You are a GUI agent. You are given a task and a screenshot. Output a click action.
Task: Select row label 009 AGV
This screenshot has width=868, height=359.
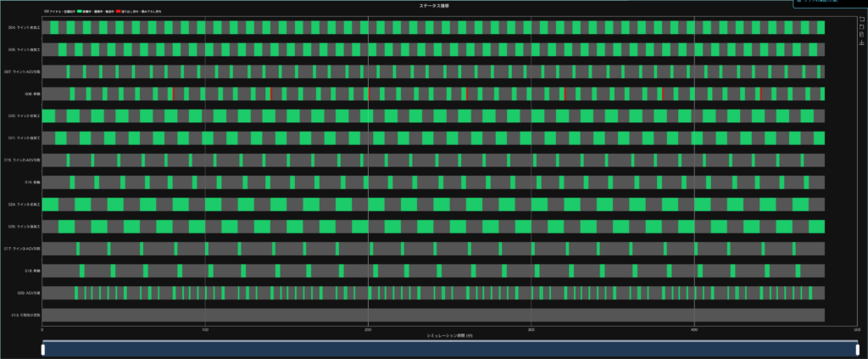(30, 293)
